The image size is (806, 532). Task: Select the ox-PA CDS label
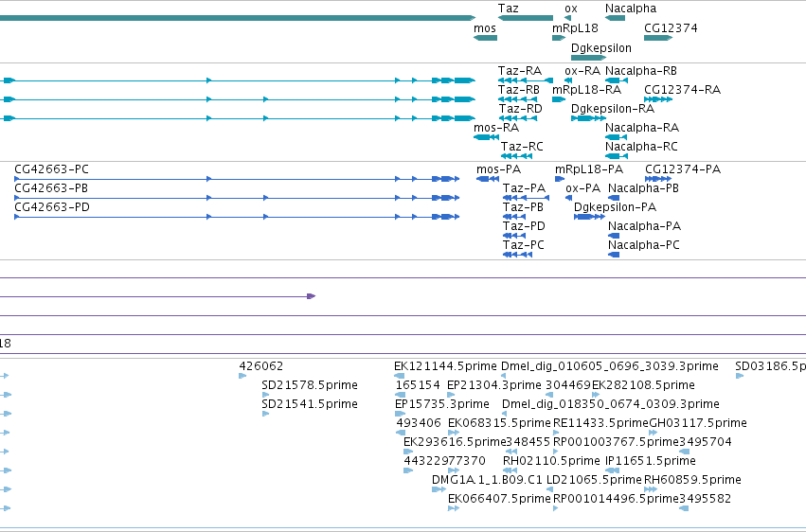coord(582,188)
